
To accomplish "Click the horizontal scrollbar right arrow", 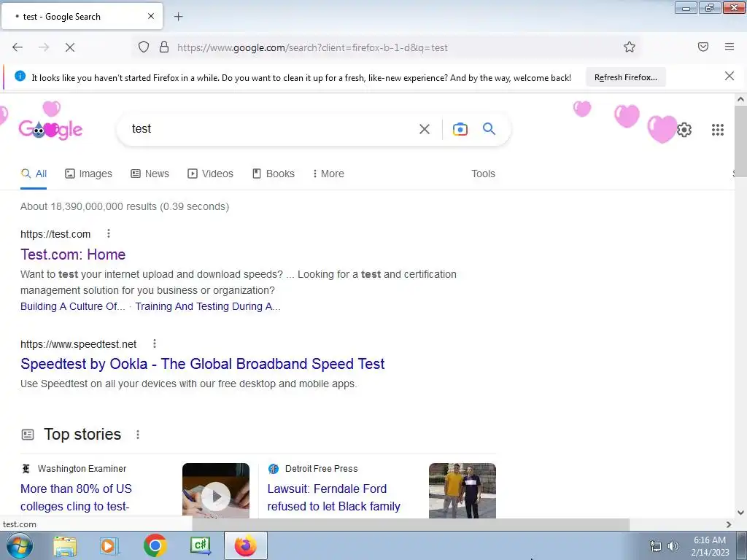I will (x=729, y=524).
